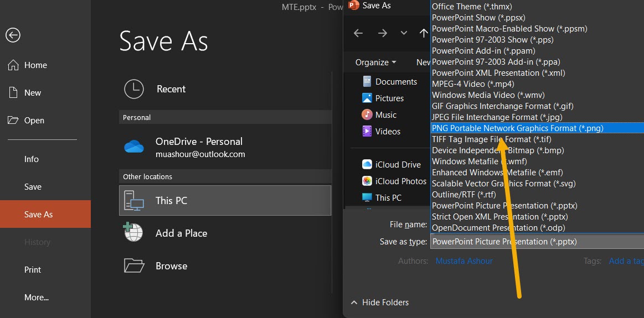Select Windows Media Video (*.wmv) format
This screenshot has height=318, width=644.
(537, 95)
